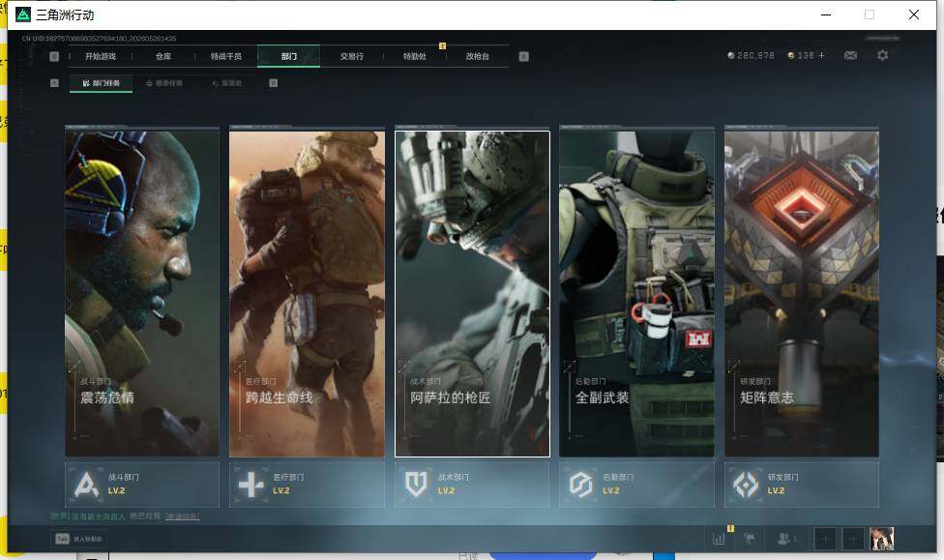The width and height of the screenshot is (944, 560).
Task: Click the key icon left of 部门任务
Action: click(x=54, y=83)
